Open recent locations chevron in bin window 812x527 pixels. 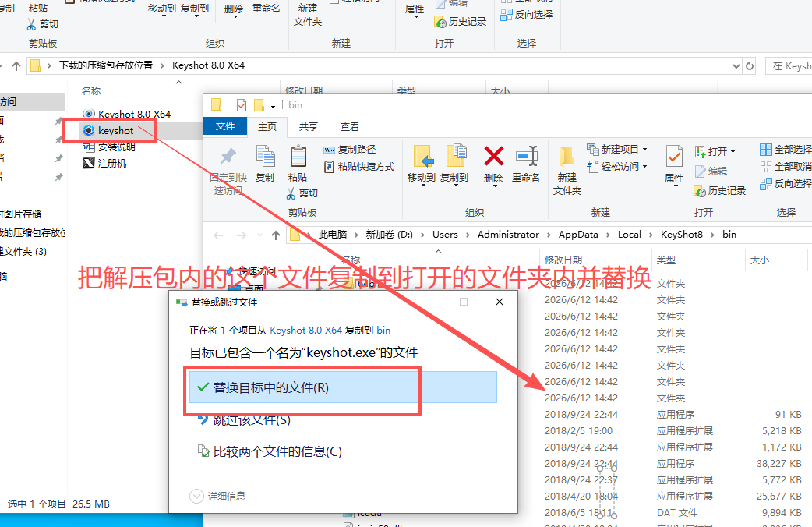coord(259,235)
